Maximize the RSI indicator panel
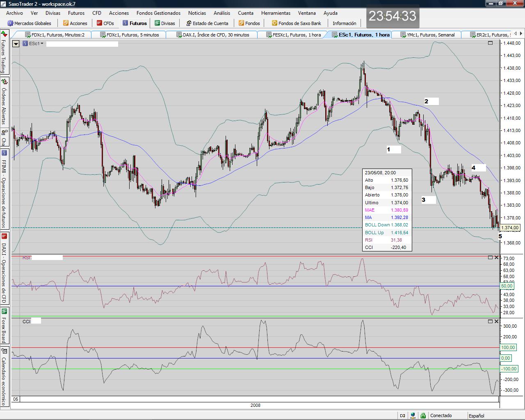This screenshot has height=420, width=525. click(490, 258)
